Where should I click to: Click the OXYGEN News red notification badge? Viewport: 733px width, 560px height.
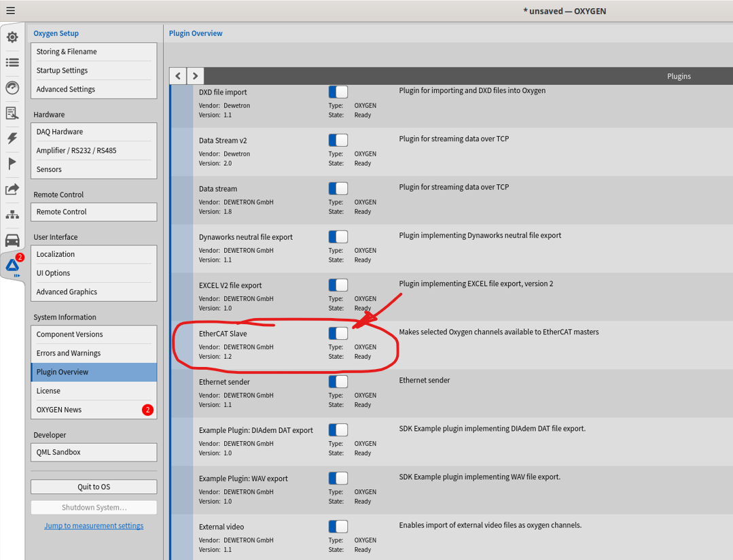147,410
